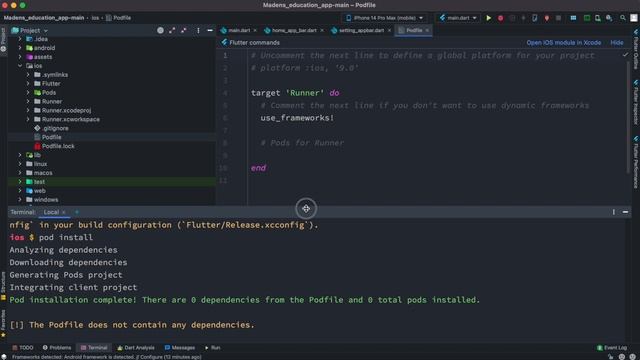Click the Podfile breadcrumb in navigation bar
Image resolution: width=640 pixels, height=360 pixels.
(118, 18)
